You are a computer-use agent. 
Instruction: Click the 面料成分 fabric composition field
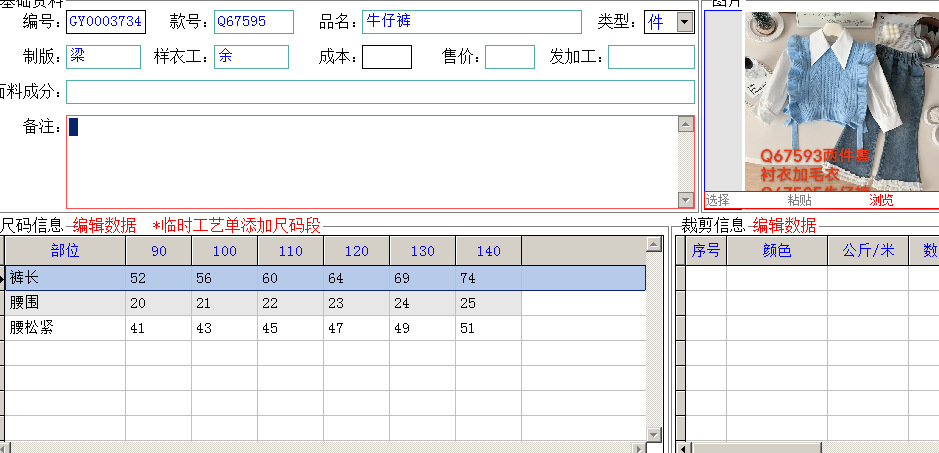tap(380, 92)
